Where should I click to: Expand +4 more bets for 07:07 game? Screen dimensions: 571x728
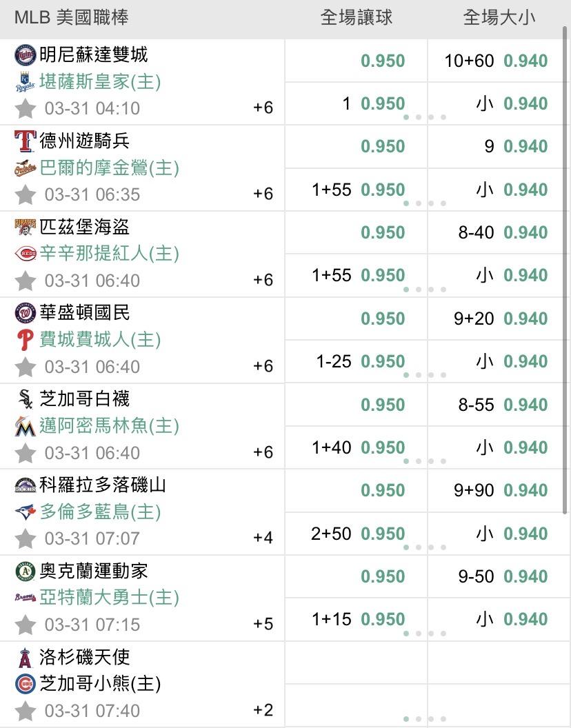point(263,538)
